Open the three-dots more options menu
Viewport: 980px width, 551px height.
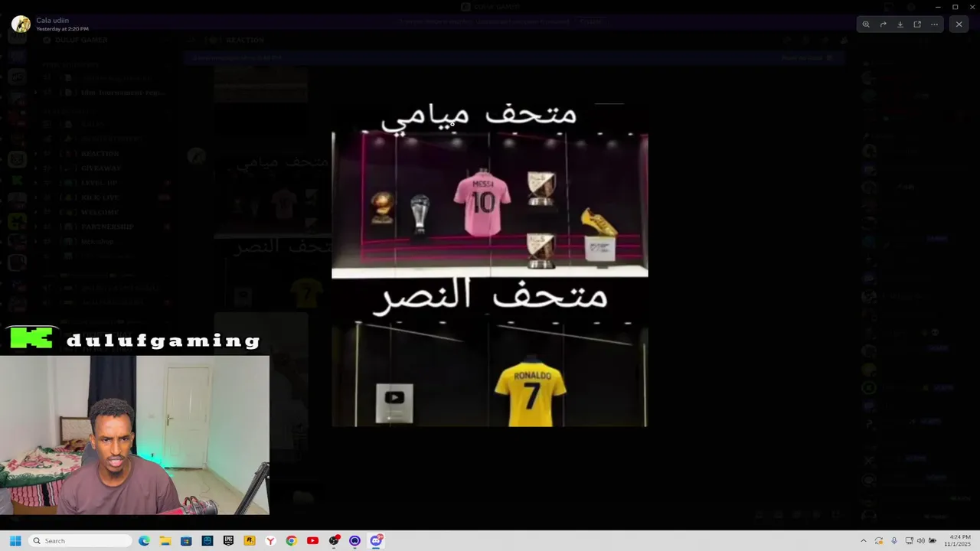pyautogui.click(x=934, y=24)
